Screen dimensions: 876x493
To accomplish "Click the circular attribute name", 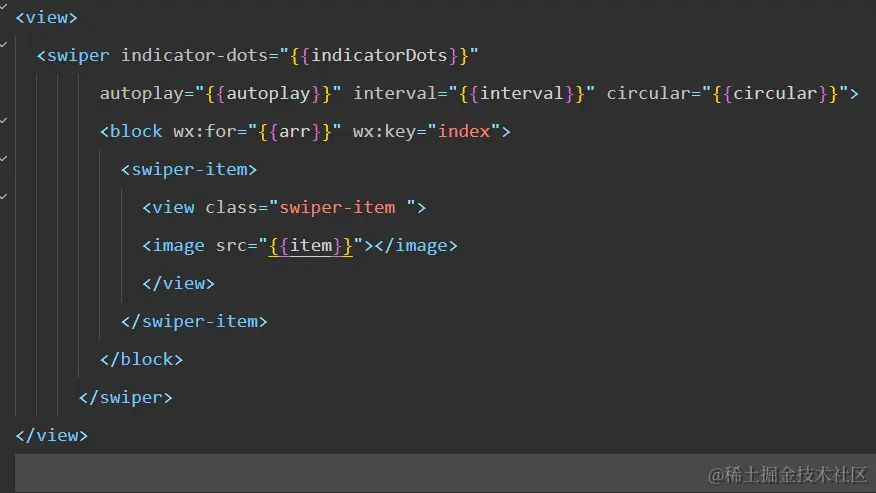I will click(649, 93).
